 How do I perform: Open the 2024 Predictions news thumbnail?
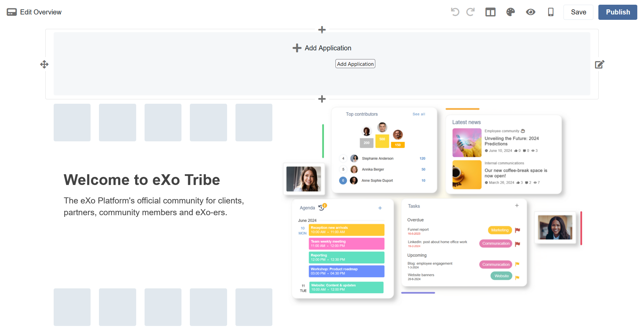point(467,143)
